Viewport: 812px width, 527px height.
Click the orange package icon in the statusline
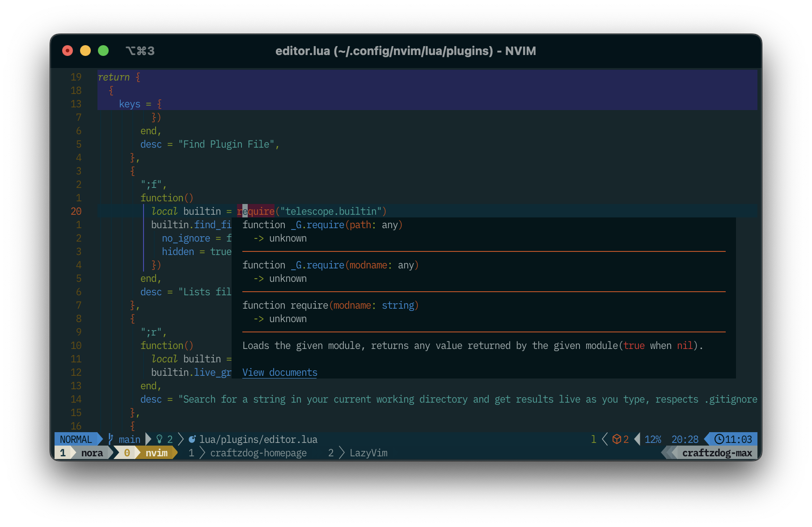tap(617, 439)
